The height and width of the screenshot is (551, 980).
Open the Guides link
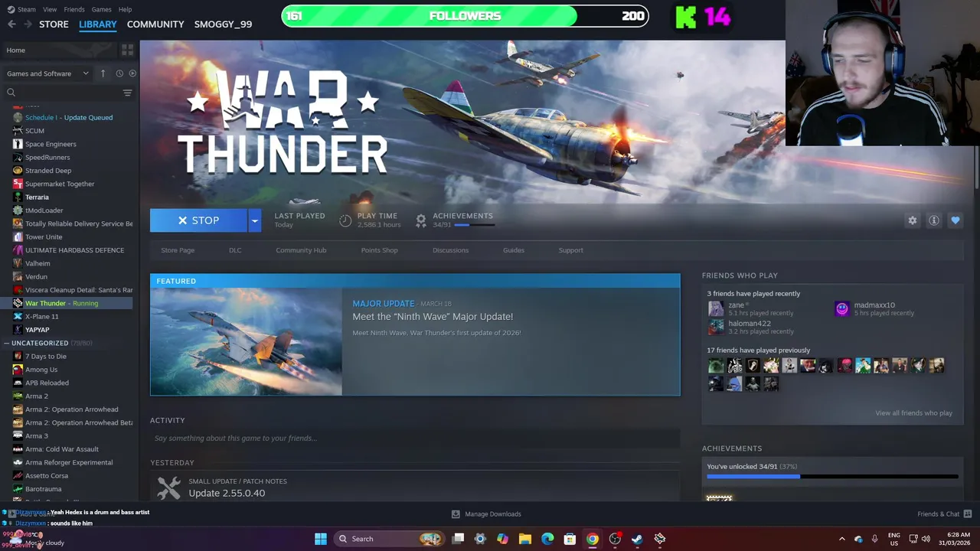point(514,250)
